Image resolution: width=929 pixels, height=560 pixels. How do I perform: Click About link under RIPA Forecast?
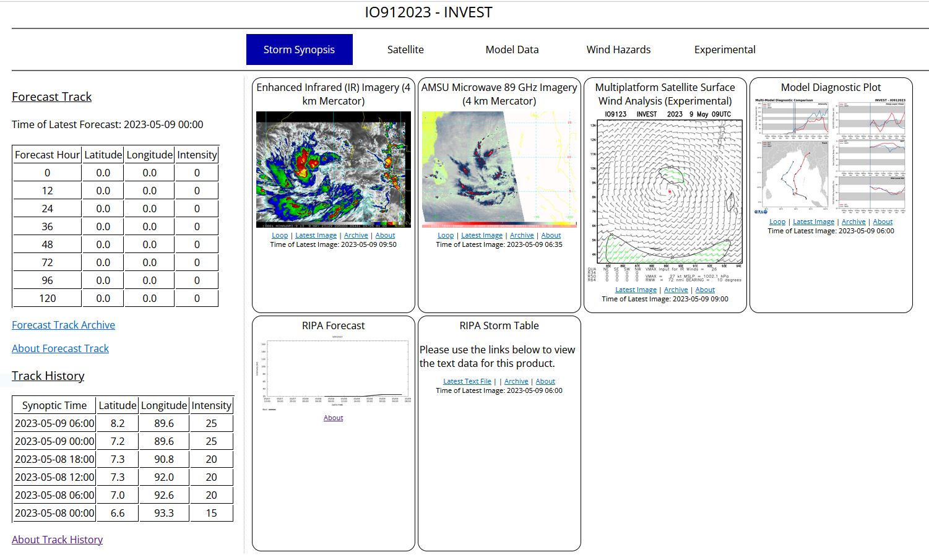333,418
